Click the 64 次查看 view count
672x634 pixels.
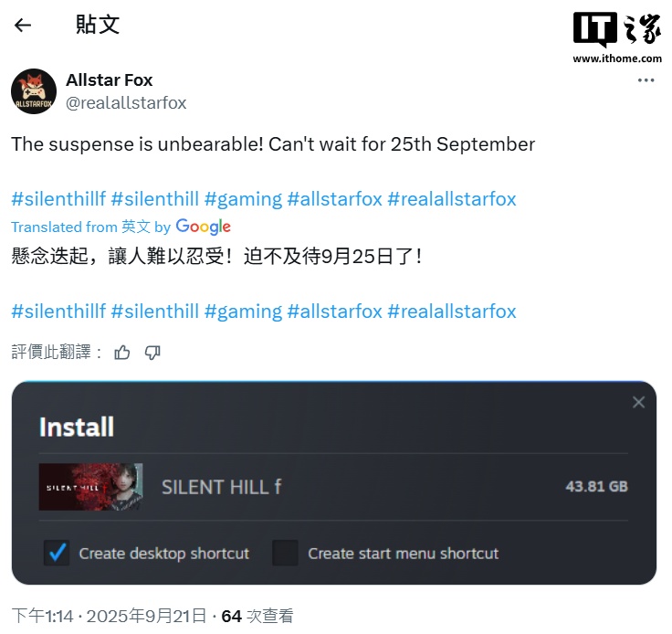[257, 616]
